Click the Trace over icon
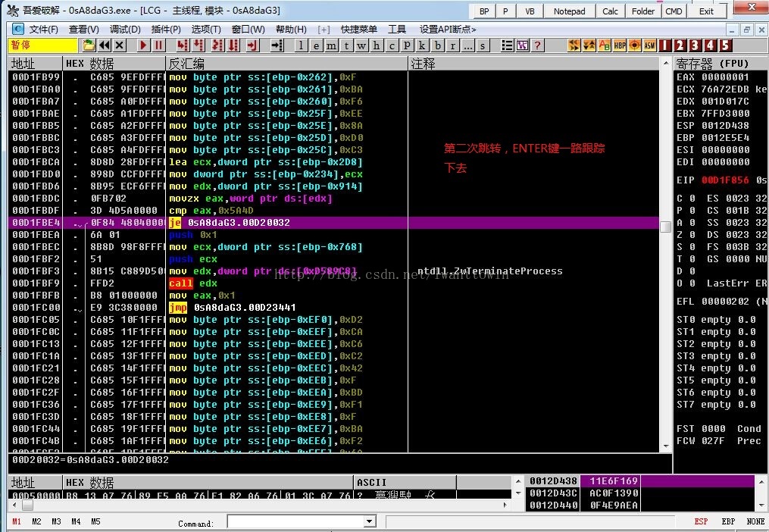Viewport: 769px width, 532px height. 233,45
